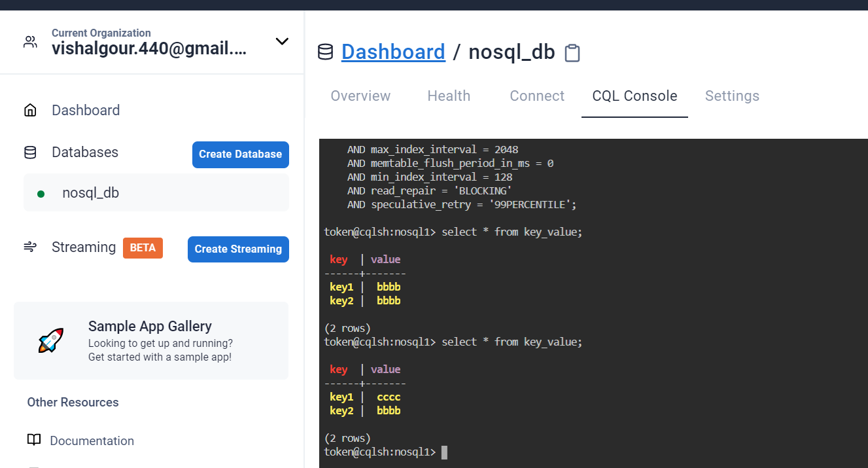The width and height of the screenshot is (868, 468).
Task: Select the Dashboard home icon
Action: [x=30, y=110]
